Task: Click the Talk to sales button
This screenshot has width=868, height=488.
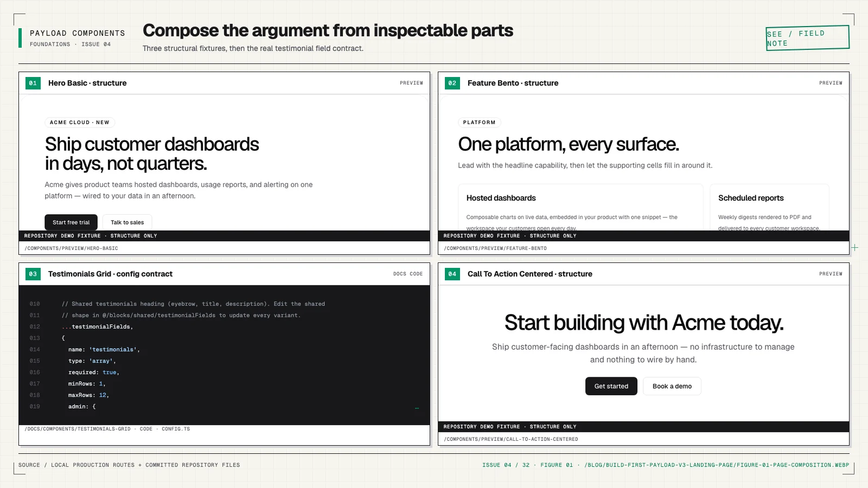Action: (x=127, y=222)
